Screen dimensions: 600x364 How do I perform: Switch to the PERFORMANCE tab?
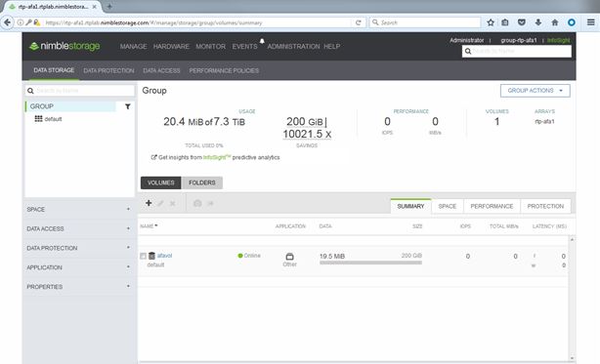click(492, 206)
